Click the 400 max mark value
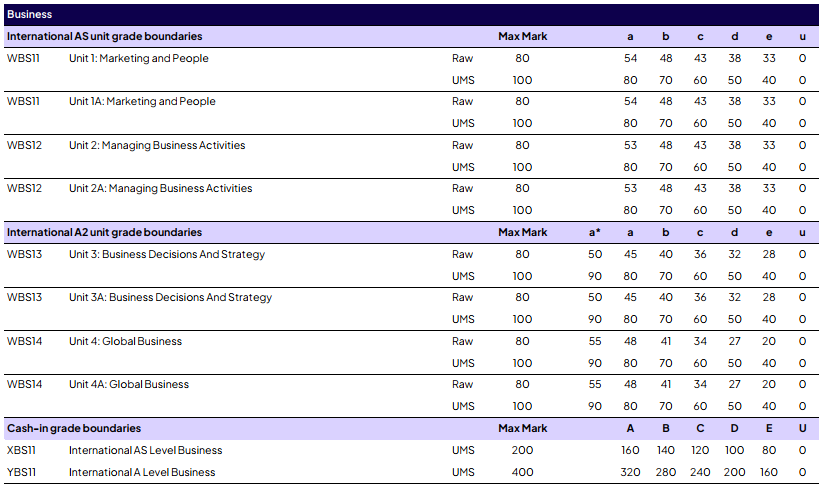The width and height of the screenshot is (822, 492). click(x=522, y=472)
